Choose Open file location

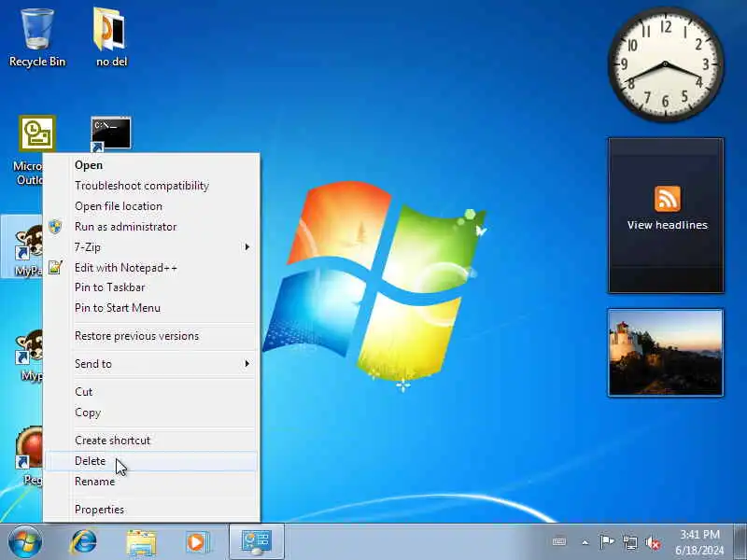(151, 206)
